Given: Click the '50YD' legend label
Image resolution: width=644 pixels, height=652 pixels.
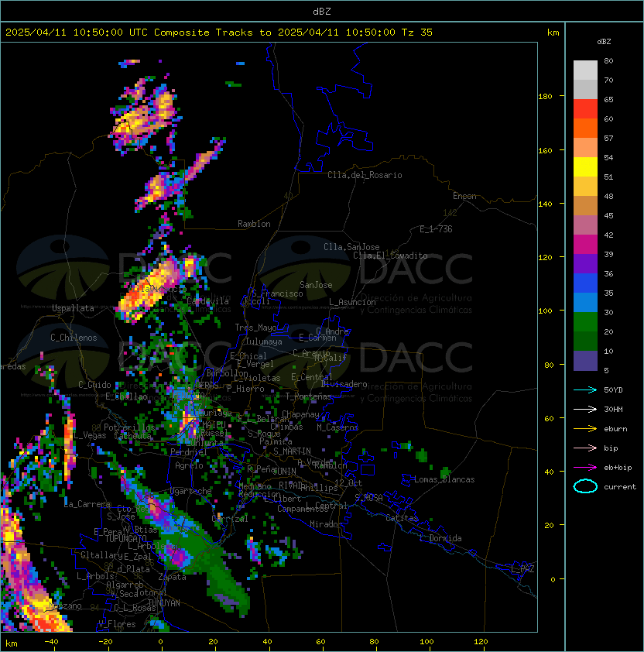Looking at the screenshot, I should 613,389.
